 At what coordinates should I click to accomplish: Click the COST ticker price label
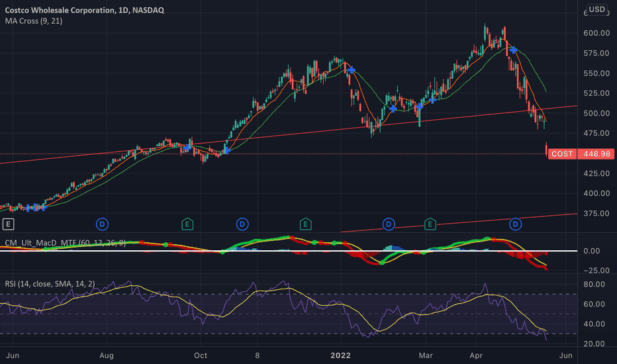click(x=562, y=154)
